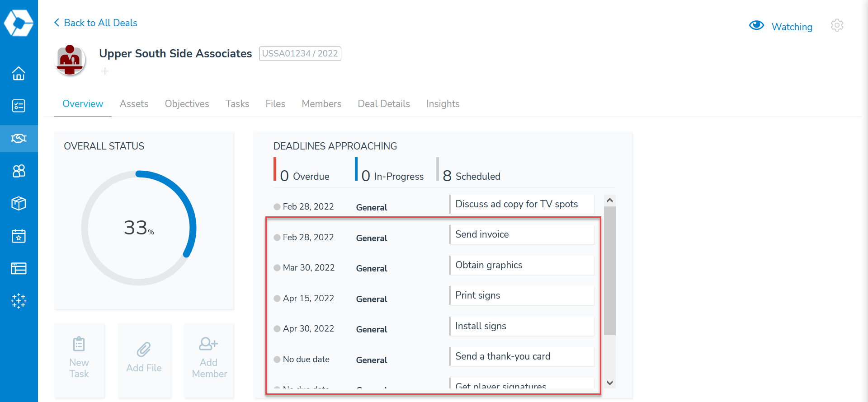Switch to the Tasks tab
The width and height of the screenshot is (868, 402).
click(237, 104)
